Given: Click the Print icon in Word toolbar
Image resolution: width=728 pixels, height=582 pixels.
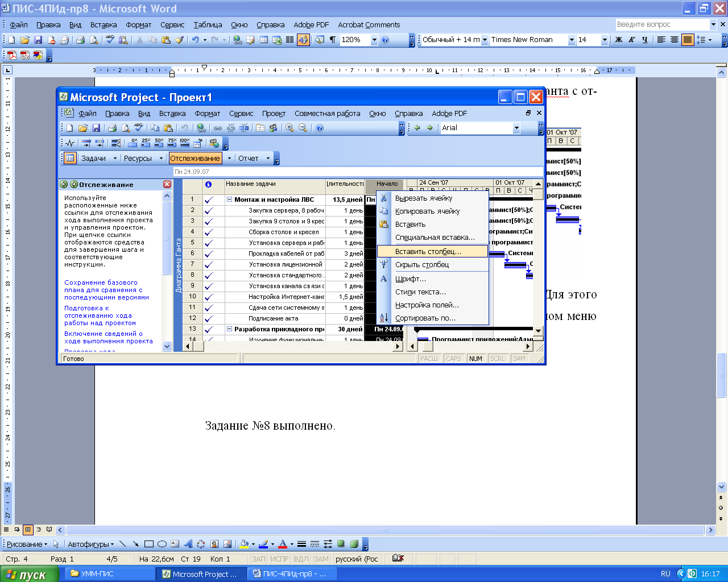Looking at the screenshot, I should 80,40.
